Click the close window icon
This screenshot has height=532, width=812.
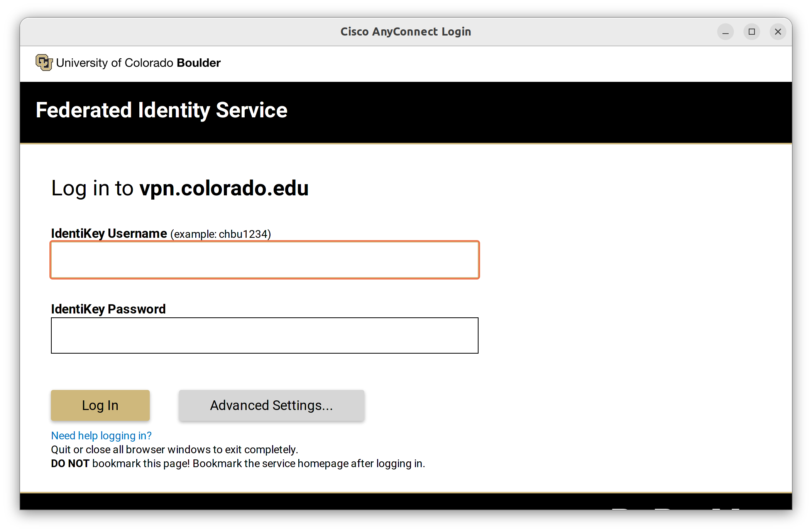[778, 31]
